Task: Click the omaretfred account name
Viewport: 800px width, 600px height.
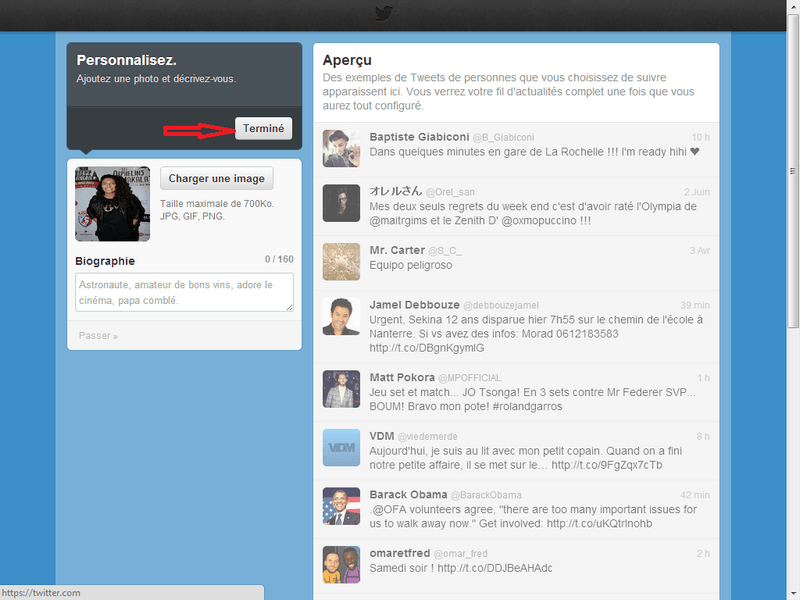Action: coord(399,553)
